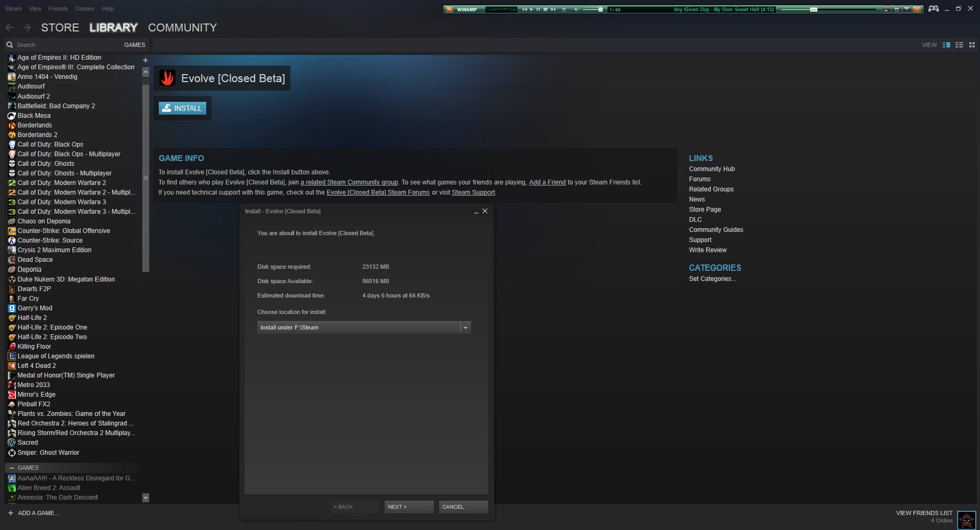
Task: Winamp: click the speaker mute icon
Action: coord(577,10)
